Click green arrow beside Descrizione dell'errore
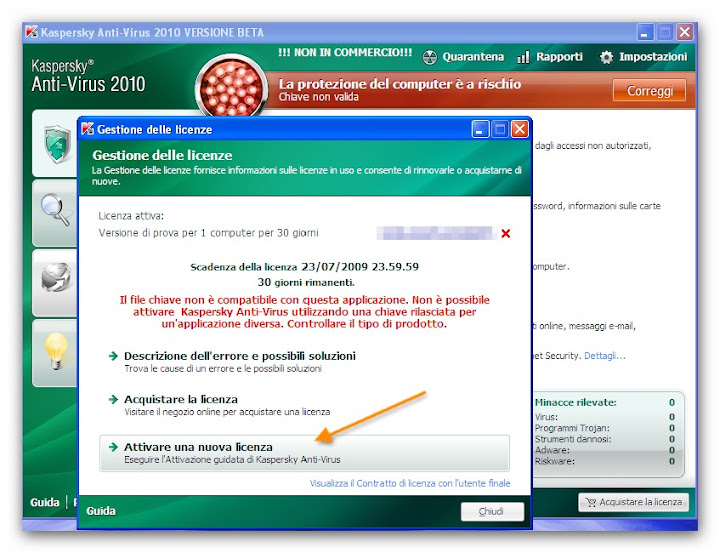Screen dimensions: 720x553 (113, 356)
